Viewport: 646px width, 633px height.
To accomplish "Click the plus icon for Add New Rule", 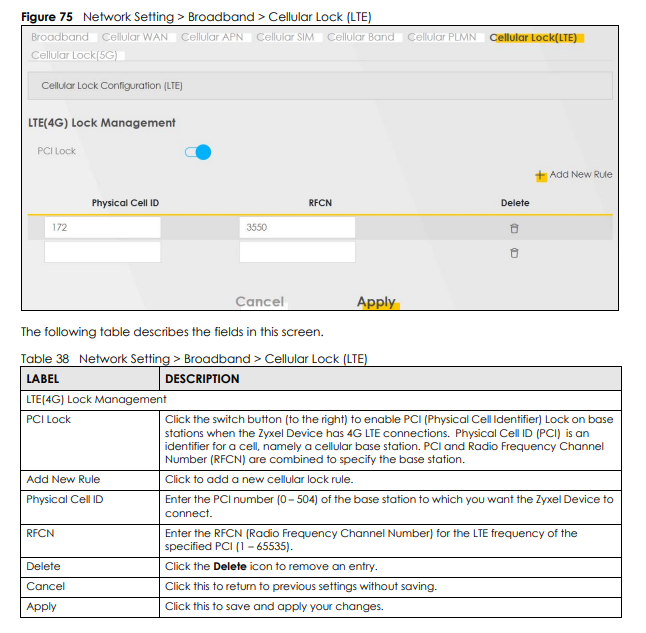I will pos(541,175).
